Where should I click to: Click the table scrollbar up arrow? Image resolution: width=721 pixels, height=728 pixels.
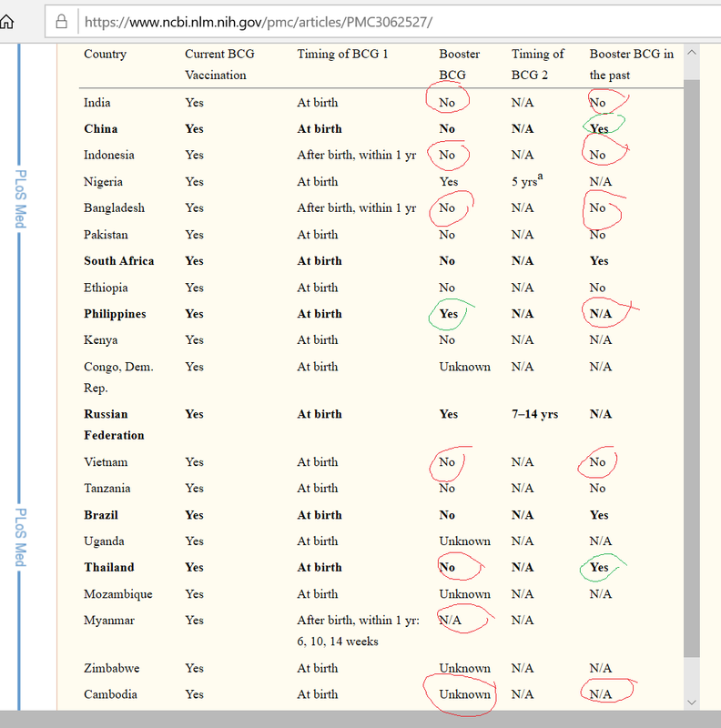click(x=692, y=53)
